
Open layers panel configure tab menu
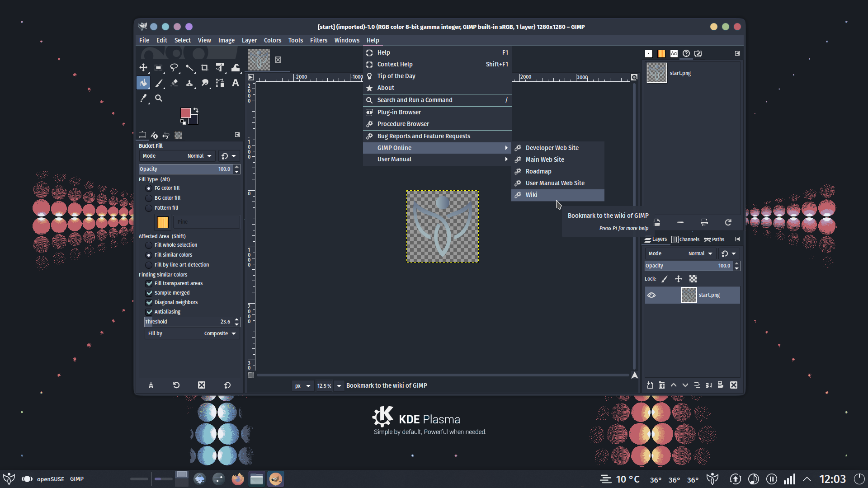pyautogui.click(x=737, y=239)
